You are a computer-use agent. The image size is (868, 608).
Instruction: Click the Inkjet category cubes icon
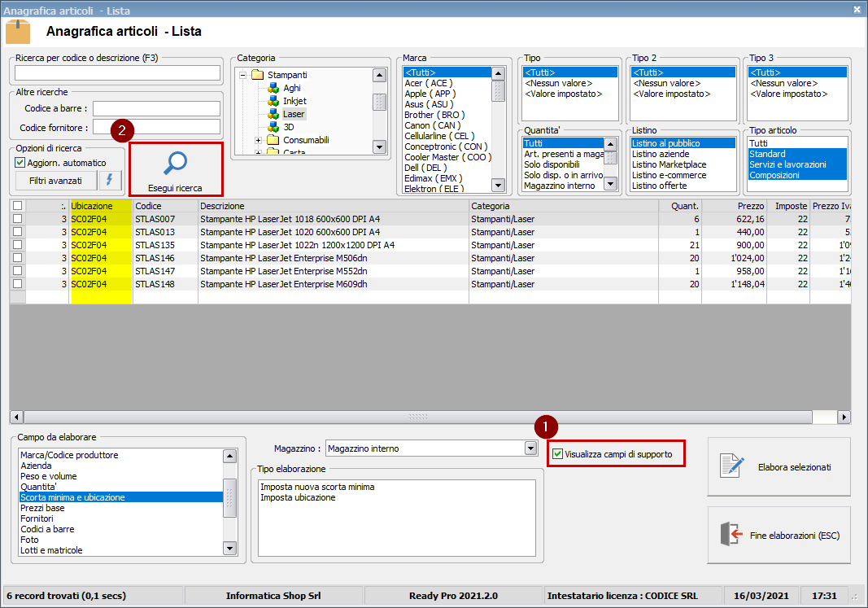(273, 101)
